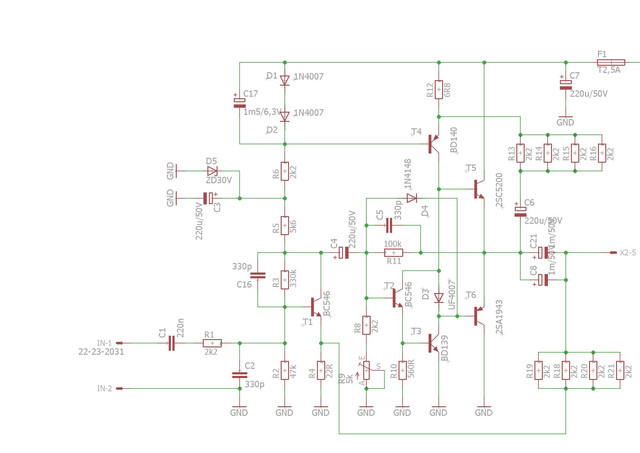Select capacitor C21 symbol
Image resolution: width=640 pixels, height=453 pixels.
point(543,253)
